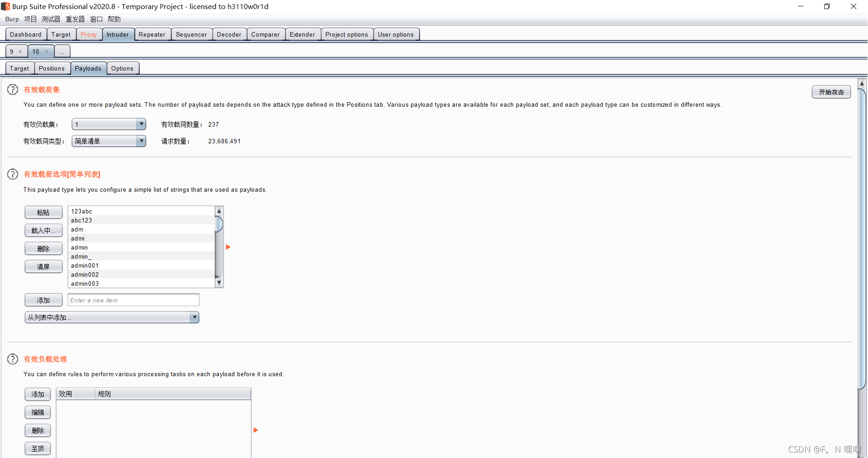Image resolution: width=868 pixels, height=458 pixels.
Task: Open the Options sub-tab
Action: pos(123,68)
